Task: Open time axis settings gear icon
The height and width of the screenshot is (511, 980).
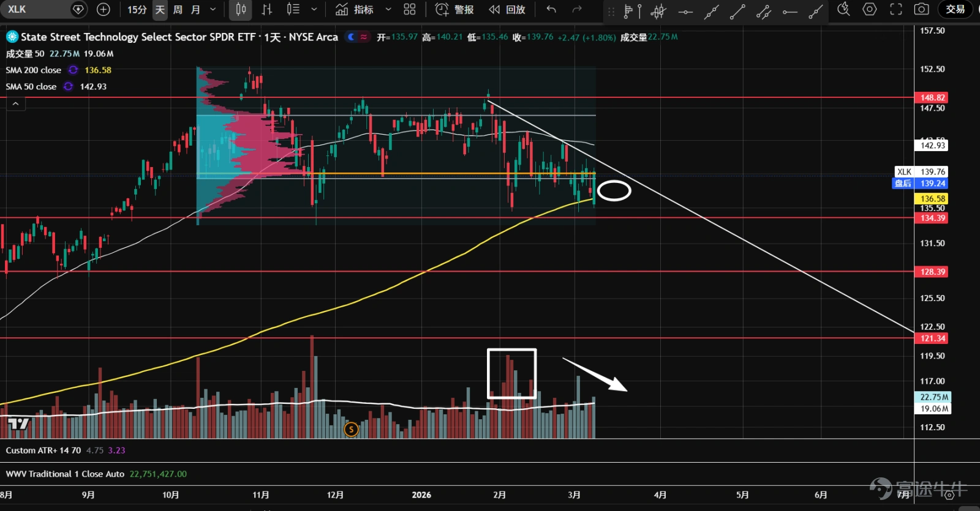Action: (949, 495)
